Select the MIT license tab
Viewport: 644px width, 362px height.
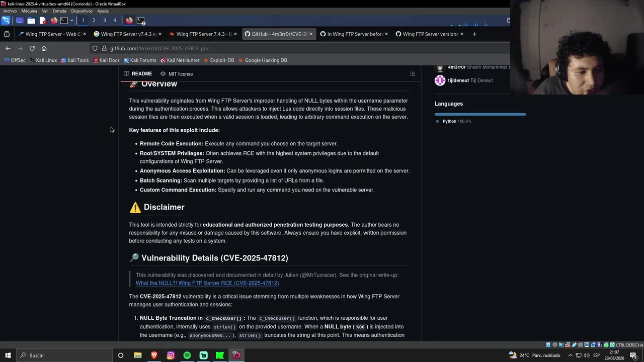177,74
